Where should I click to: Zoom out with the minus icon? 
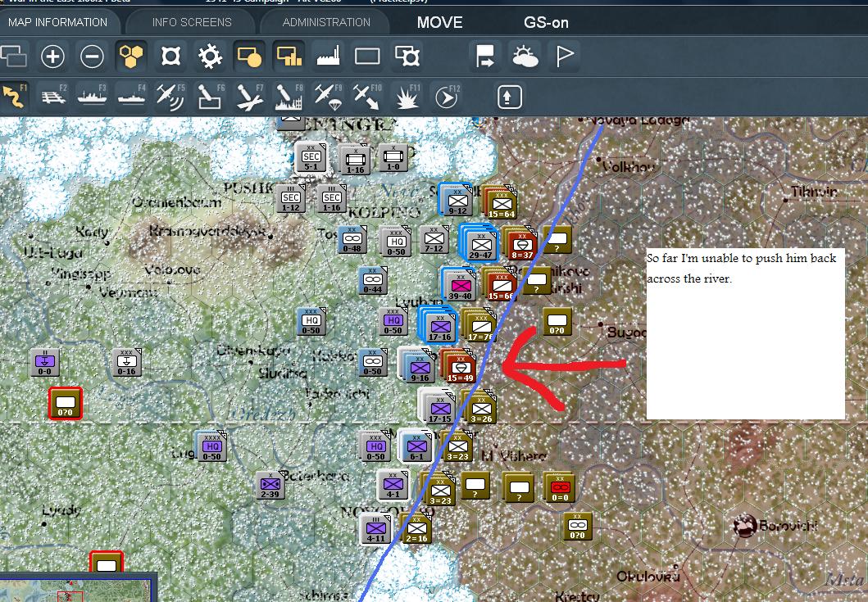(x=92, y=56)
